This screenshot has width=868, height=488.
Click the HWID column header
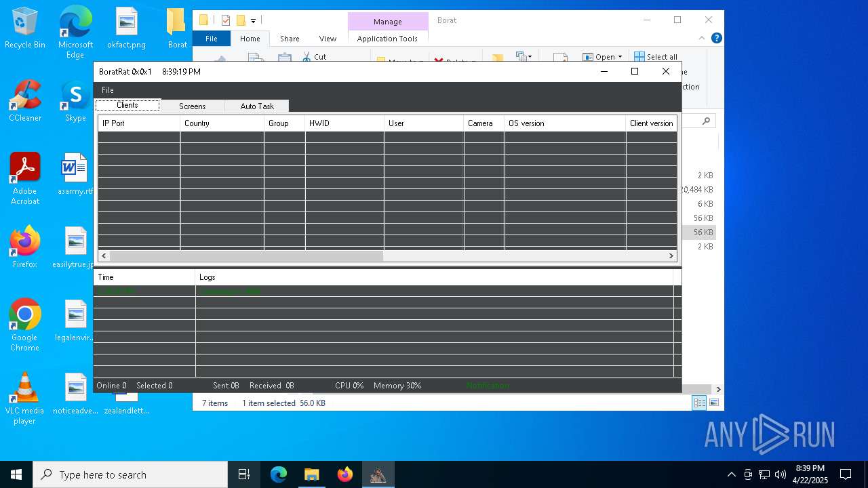344,123
